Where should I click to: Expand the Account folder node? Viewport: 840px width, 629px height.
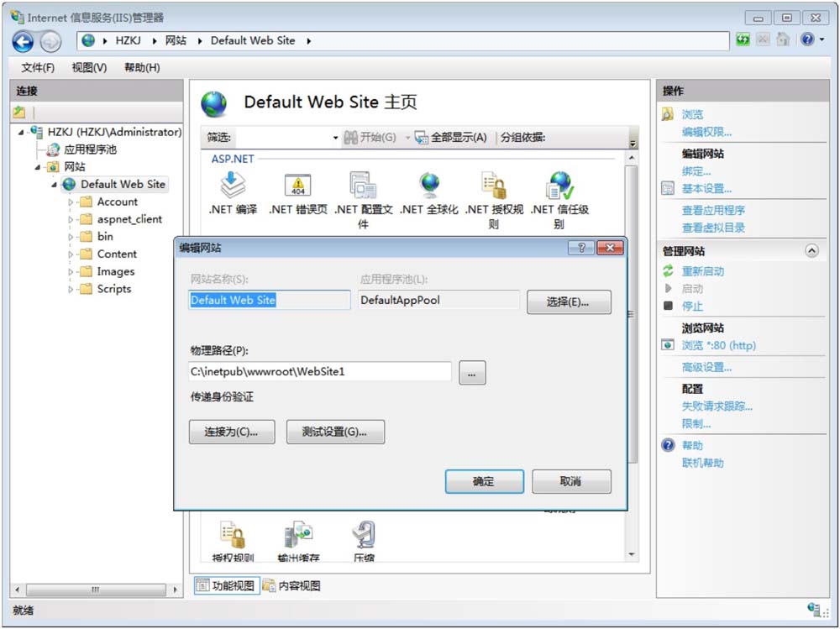pyautogui.click(x=71, y=202)
